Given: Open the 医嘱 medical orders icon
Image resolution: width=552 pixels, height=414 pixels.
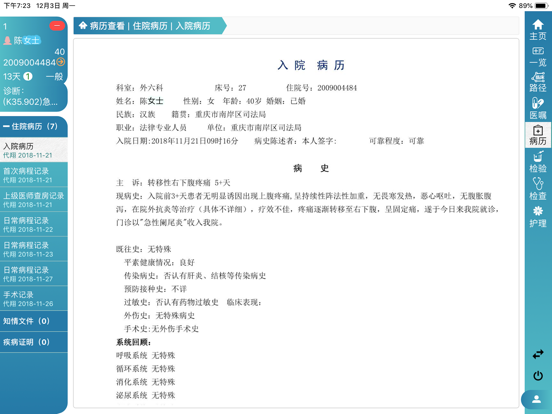Looking at the screenshot, I should coord(538,108).
